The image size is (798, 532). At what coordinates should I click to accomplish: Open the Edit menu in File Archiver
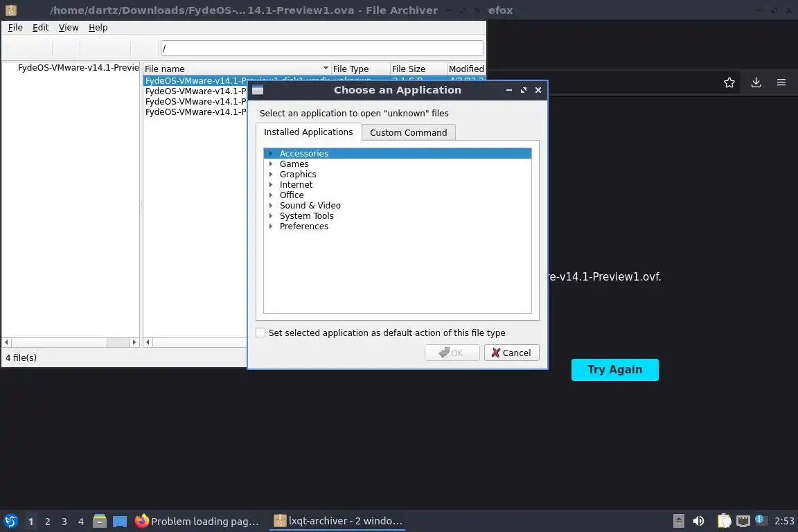pos(41,28)
